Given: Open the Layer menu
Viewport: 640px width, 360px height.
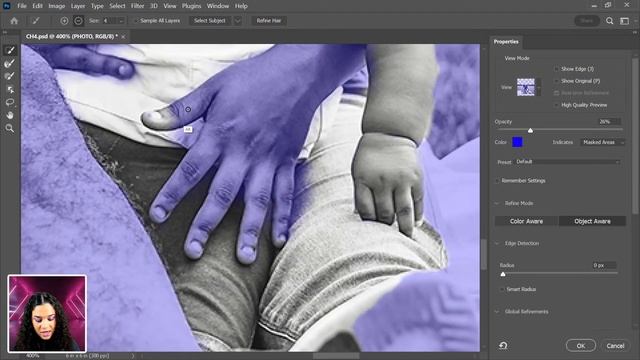Looking at the screenshot, I should click(x=78, y=6).
